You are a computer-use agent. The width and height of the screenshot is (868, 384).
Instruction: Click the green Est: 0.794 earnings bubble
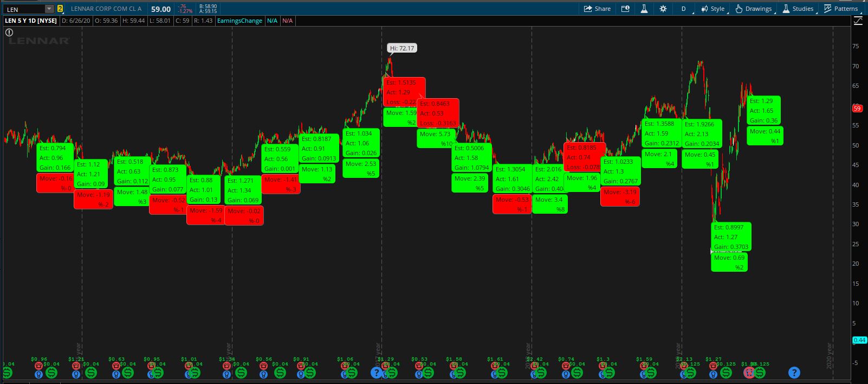pyautogui.click(x=56, y=158)
